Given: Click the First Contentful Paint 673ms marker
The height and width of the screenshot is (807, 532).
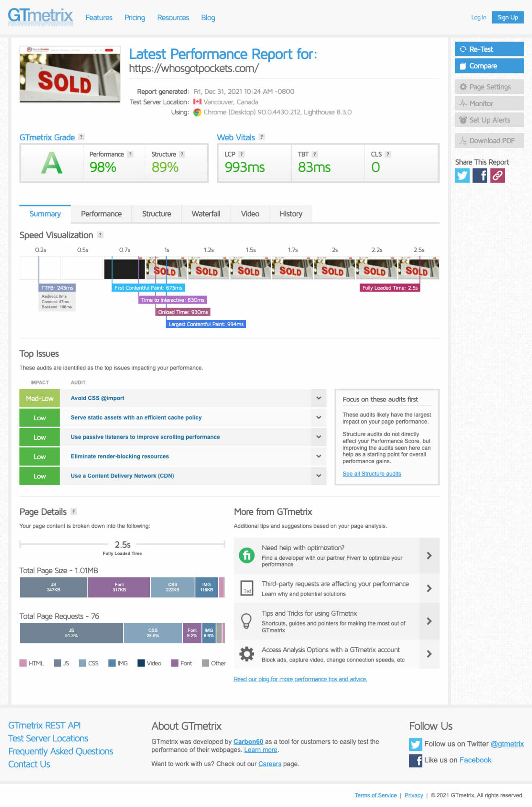Looking at the screenshot, I should coord(148,288).
